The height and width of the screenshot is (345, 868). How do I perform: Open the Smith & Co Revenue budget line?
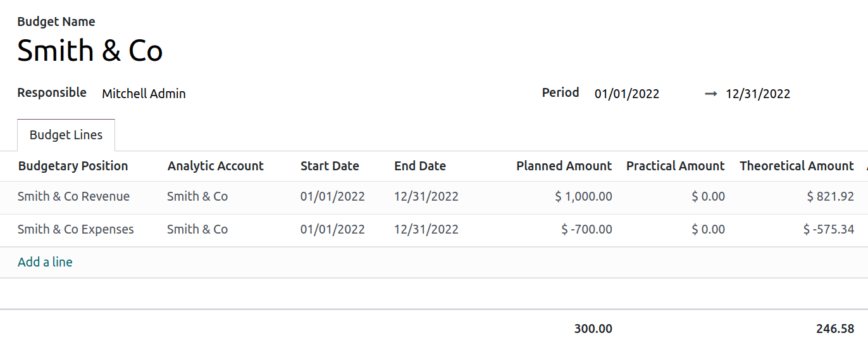(73, 196)
